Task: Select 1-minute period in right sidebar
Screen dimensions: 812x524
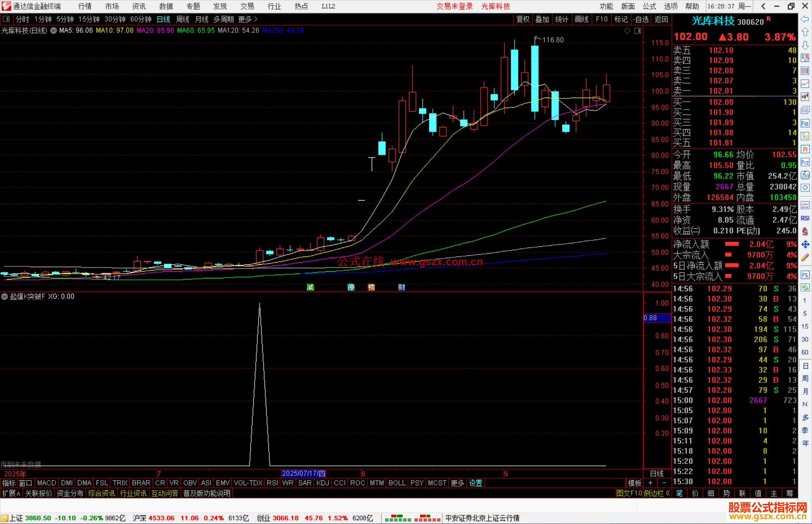Action: point(805,301)
